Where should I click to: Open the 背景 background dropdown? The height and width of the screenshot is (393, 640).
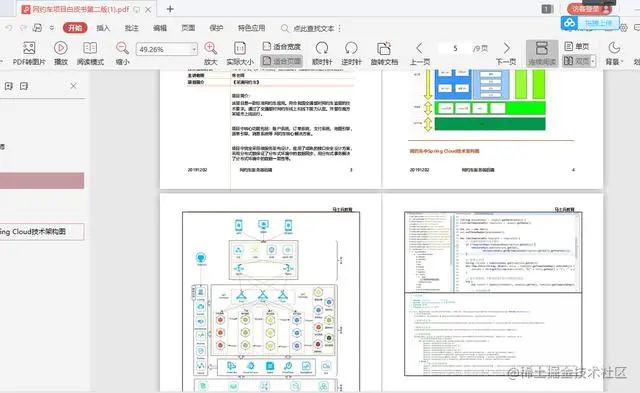click(614, 53)
